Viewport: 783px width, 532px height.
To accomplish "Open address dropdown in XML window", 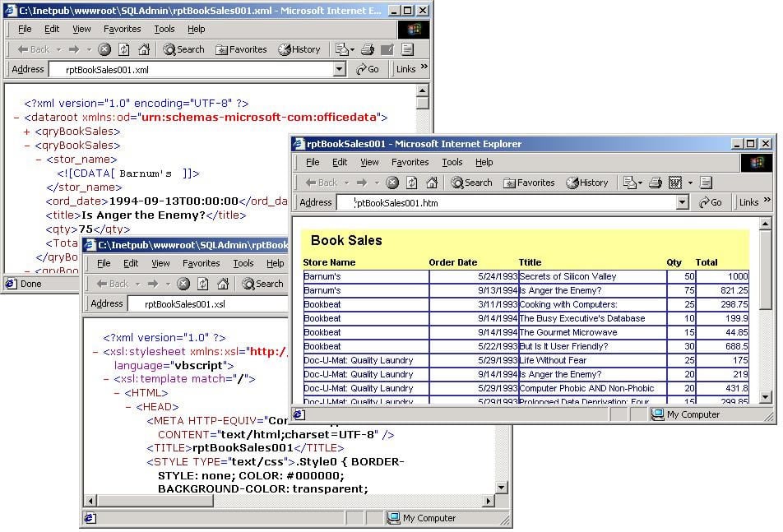I will click(x=340, y=69).
